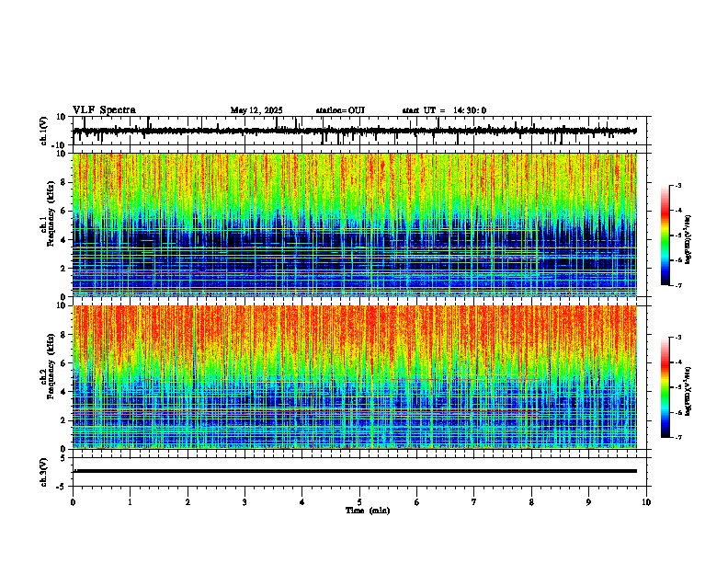Click inside the ch.2 spectrogram plot
This screenshot has height=563, width=728.
[355, 377]
